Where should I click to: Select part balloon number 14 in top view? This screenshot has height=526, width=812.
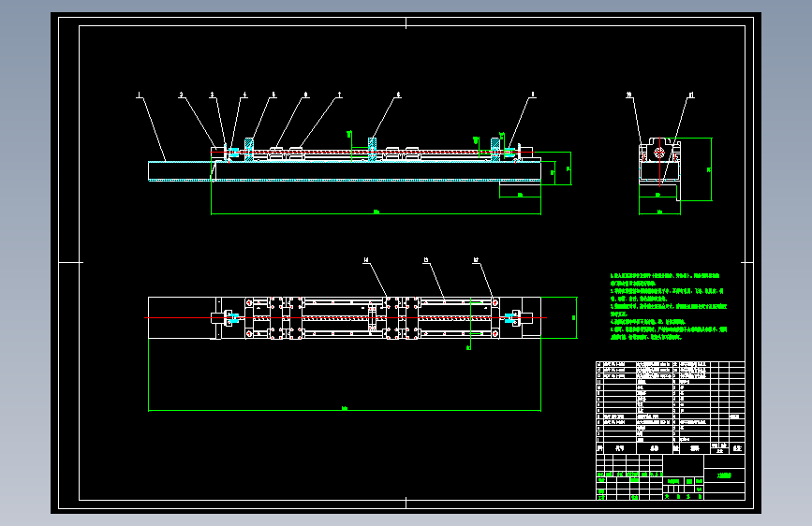click(366, 260)
